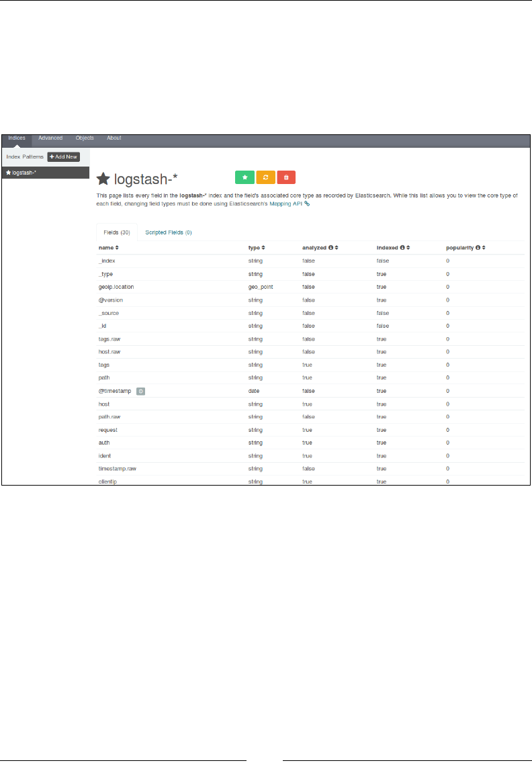The width and height of the screenshot is (532, 767).
Task: Click the timestamp.raw field name
Action: (x=117, y=469)
